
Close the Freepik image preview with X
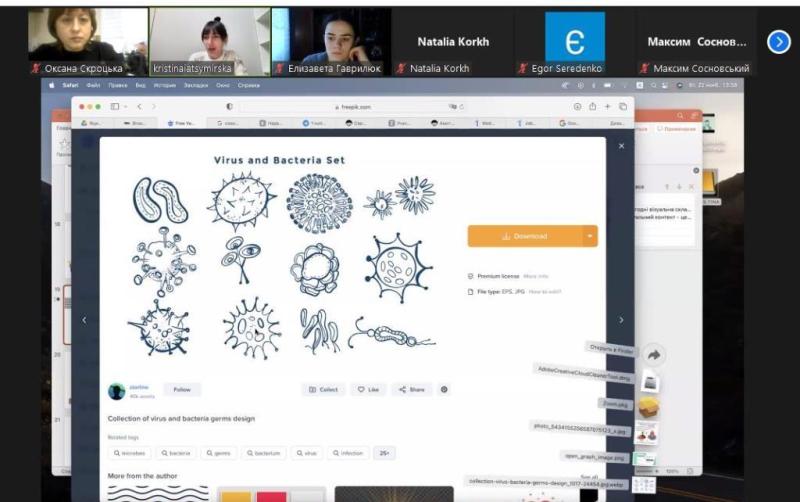(x=621, y=146)
